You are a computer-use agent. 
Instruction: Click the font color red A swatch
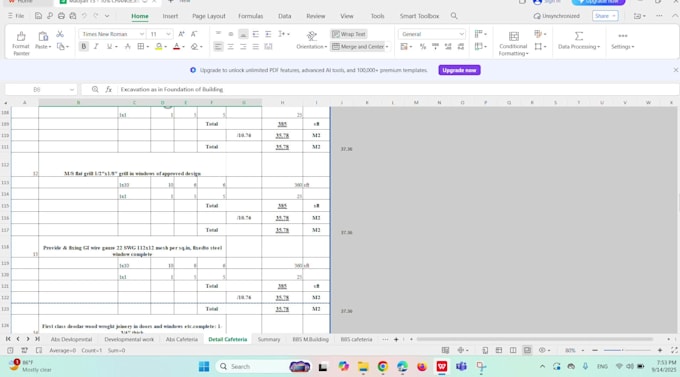click(176, 46)
